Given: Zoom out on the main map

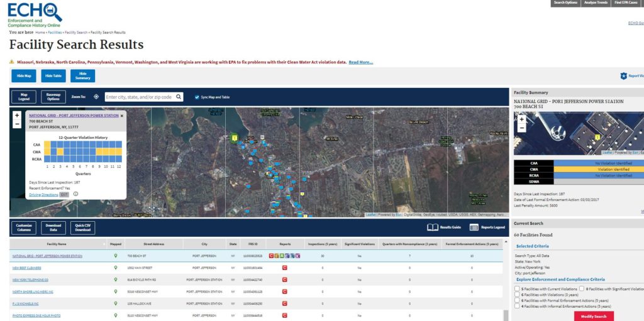Looking at the screenshot, I should [x=17, y=124].
